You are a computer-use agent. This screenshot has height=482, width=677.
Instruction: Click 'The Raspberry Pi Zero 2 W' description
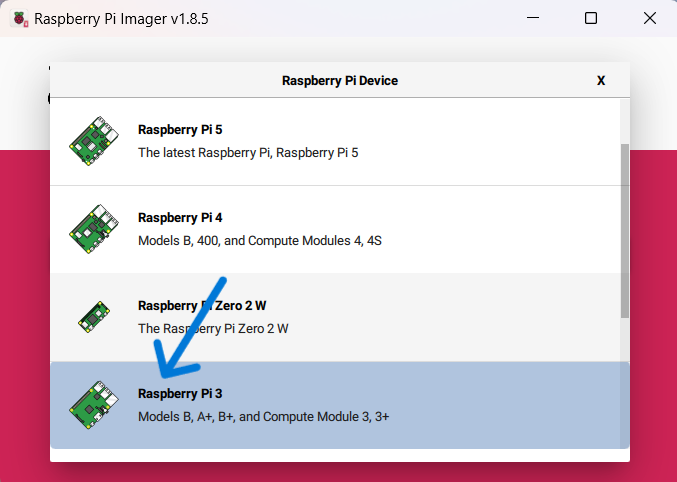pos(213,329)
